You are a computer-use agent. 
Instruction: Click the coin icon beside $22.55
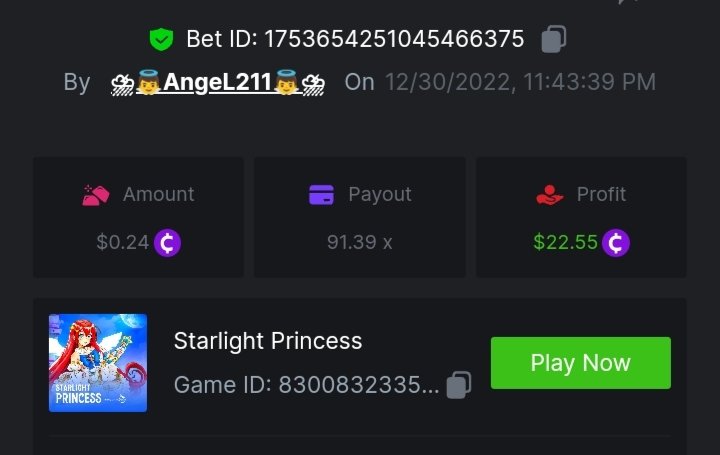coord(616,242)
